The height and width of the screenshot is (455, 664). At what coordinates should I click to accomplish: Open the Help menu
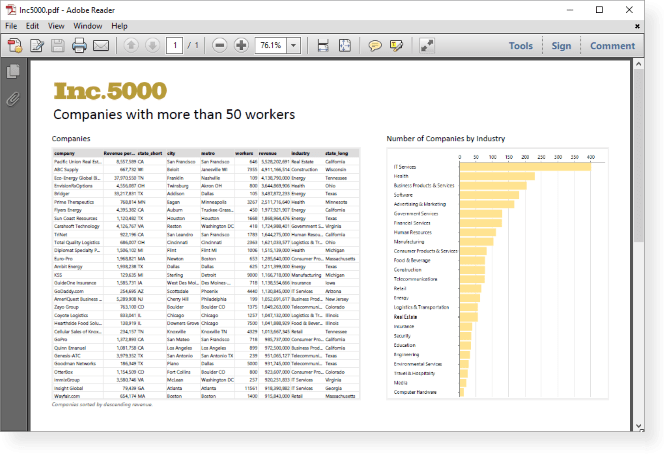pos(119,26)
